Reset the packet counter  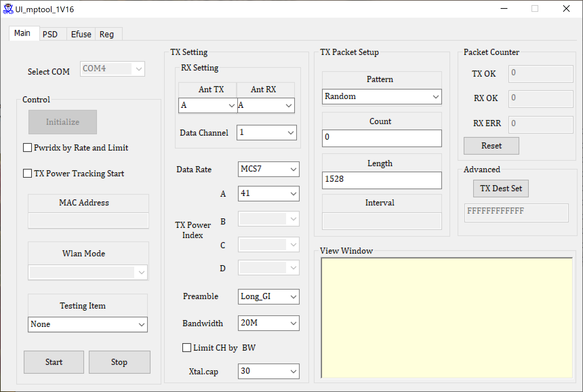(491, 146)
